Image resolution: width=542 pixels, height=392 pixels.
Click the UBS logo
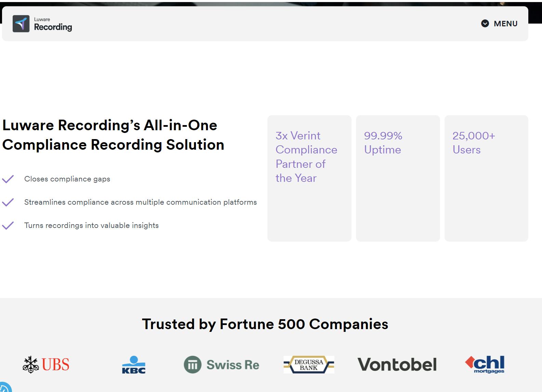(46, 364)
